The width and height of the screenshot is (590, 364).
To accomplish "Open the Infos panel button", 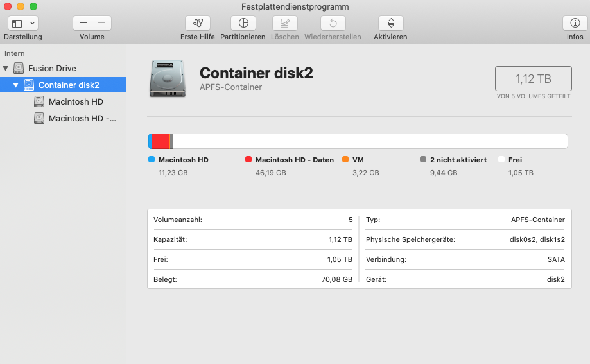I will (x=575, y=23).
